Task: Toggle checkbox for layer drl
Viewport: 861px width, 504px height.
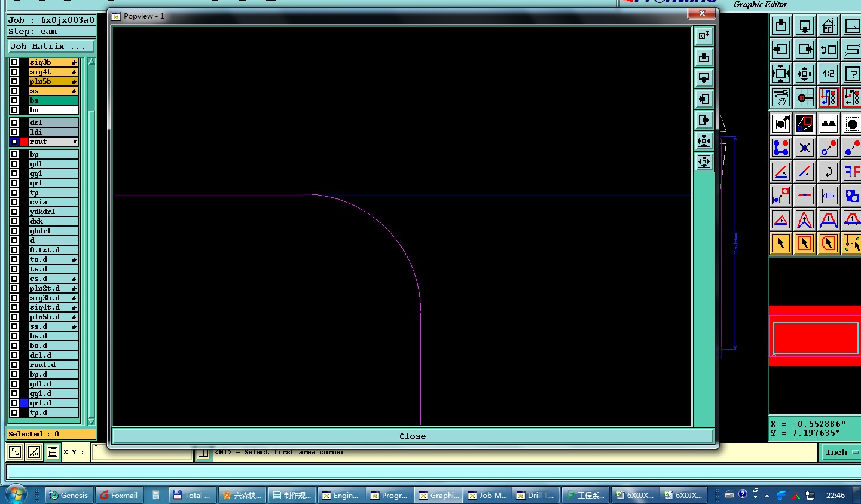Action: [x=14, y=123]
